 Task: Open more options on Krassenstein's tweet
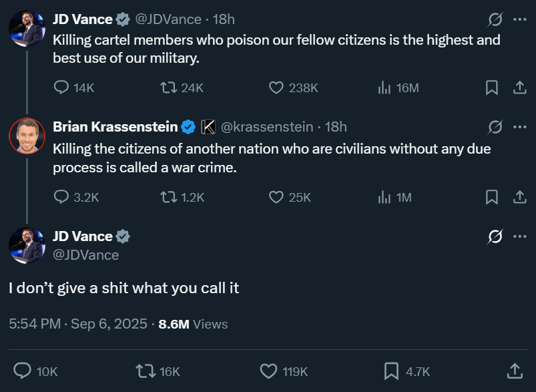(519, 127)
